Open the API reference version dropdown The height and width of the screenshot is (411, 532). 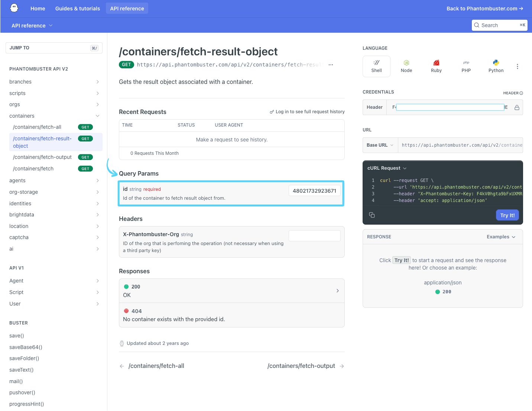tap(32, 26)
